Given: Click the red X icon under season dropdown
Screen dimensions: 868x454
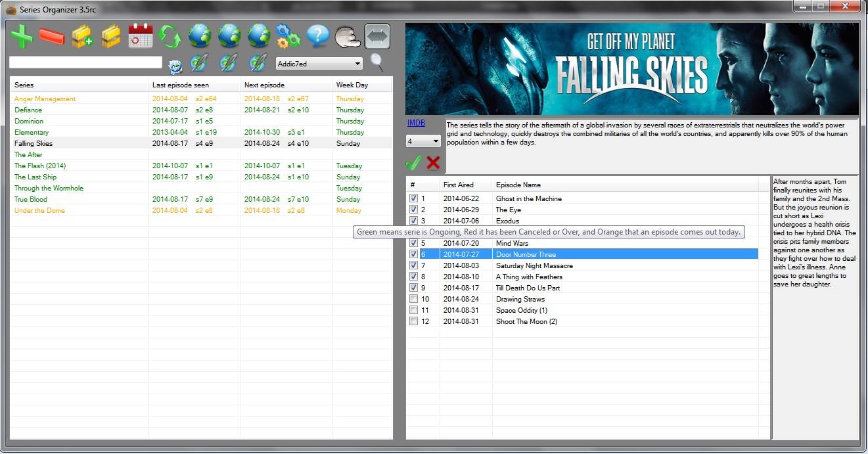Looking at the screenshot, I should point(433,162).
